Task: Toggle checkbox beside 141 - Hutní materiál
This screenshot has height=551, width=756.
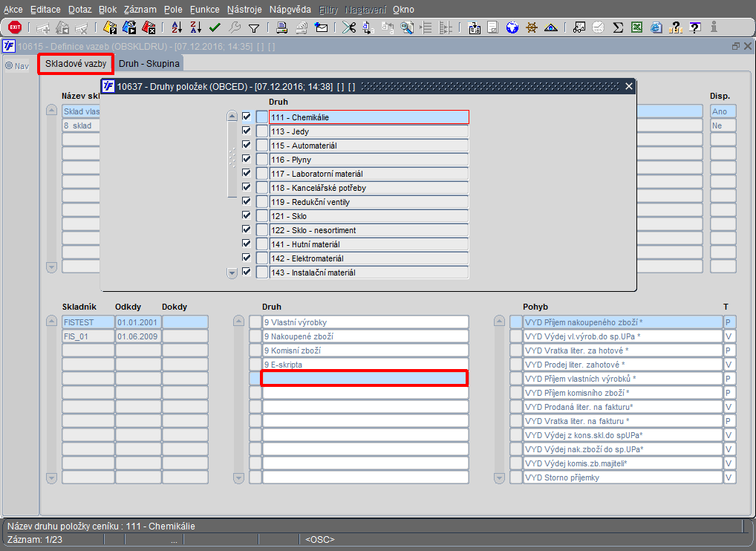Action: click(x=247, y=244)
